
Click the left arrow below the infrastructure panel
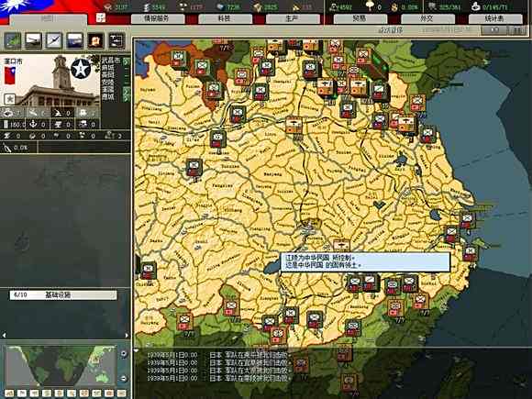point(4,335)
